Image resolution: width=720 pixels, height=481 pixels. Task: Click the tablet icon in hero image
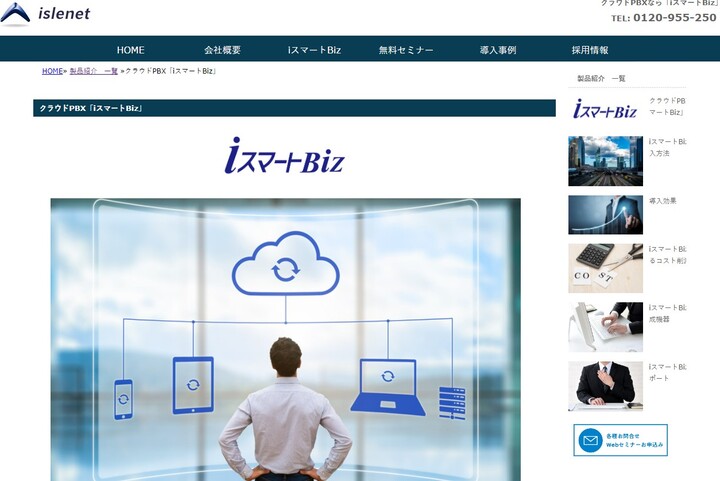193,384
